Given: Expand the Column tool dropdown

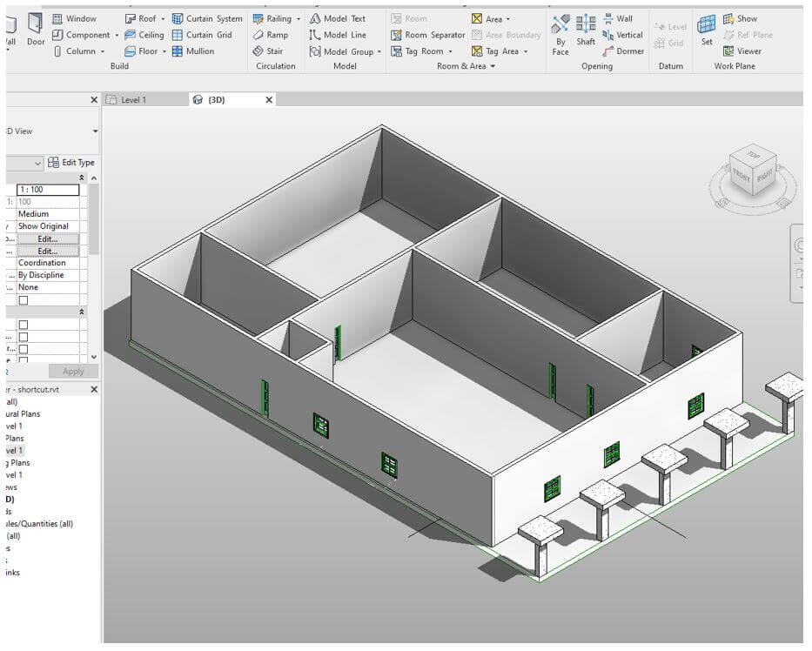Looking at the screenshot, I should 102,50.
